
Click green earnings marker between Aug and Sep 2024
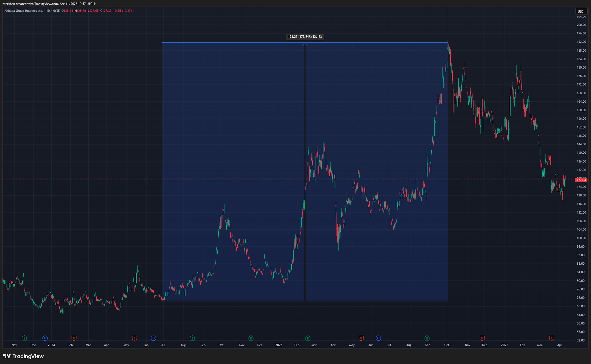pyautogui.click(x=192, y=338)
